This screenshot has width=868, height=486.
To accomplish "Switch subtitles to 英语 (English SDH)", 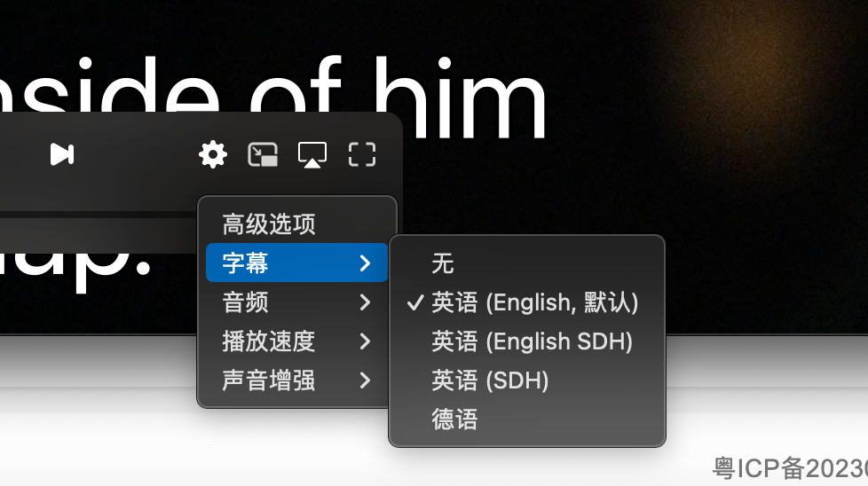I will coord(527,341).
